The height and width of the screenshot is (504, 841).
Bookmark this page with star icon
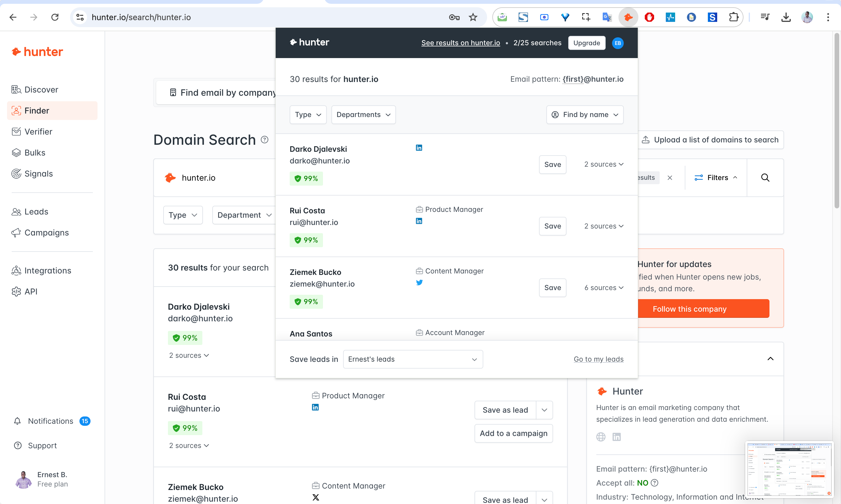pos(473,17)
